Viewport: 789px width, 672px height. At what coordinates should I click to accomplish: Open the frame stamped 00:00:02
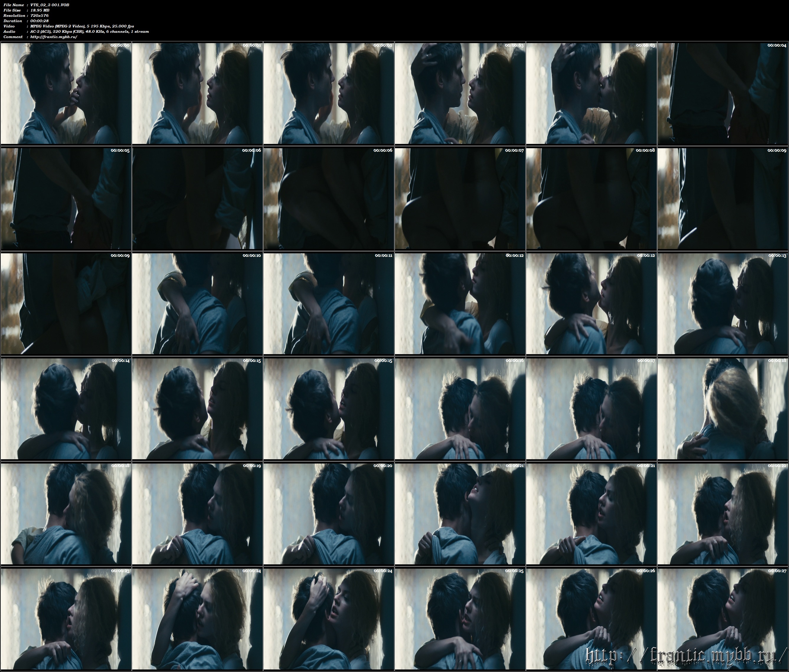pos(329,93)
